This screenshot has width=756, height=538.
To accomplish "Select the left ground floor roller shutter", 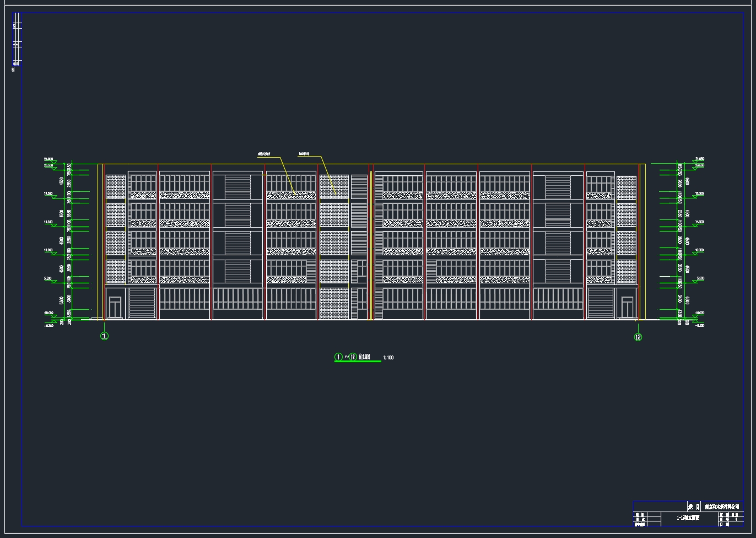I will pyautogui.click(x=143, y=303).
